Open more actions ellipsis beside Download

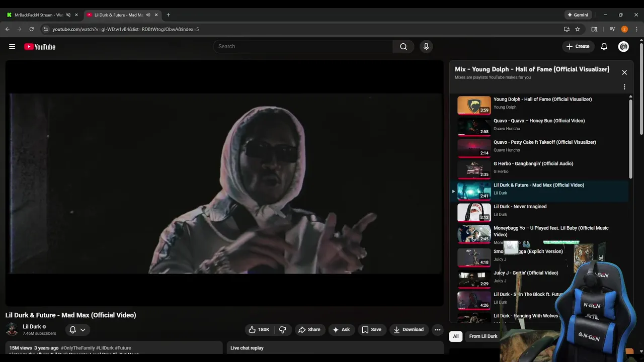[x=438, y=330]
